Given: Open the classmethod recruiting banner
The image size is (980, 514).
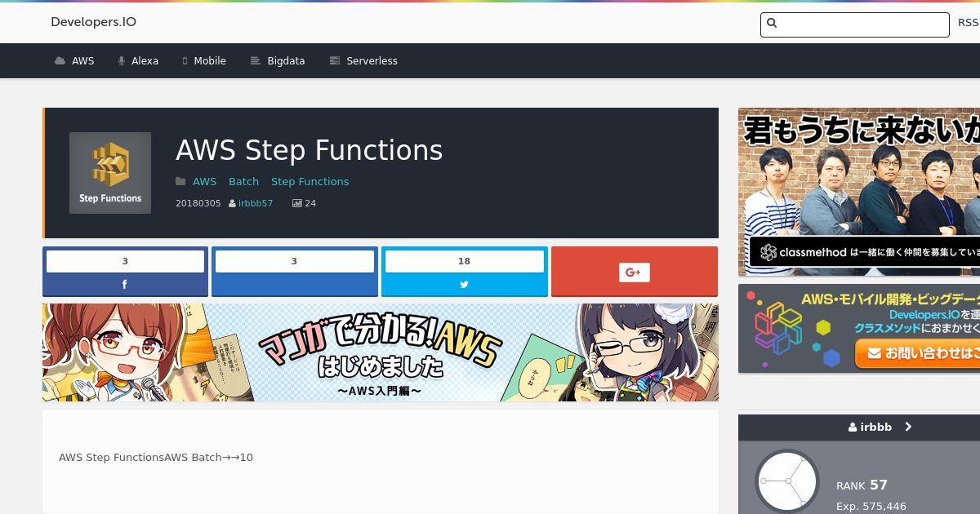Looking at the screenshot, I should click(x=859, y=193).
